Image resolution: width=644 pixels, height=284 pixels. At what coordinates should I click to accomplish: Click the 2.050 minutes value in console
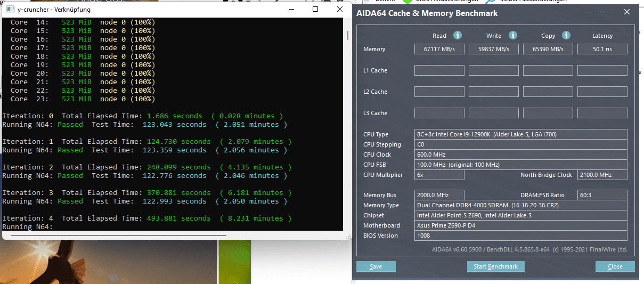tap(251, 201)
